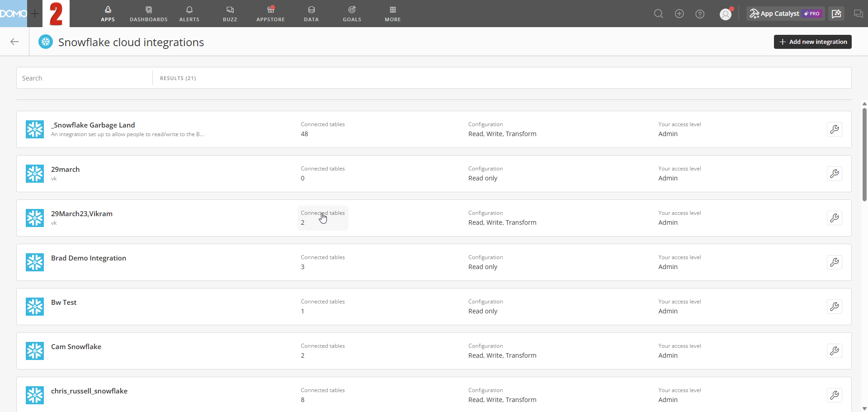The width and height of the screenshot is (868, 412).
Task: Click the add plus circle icon
Action: (x=679, y=14)
